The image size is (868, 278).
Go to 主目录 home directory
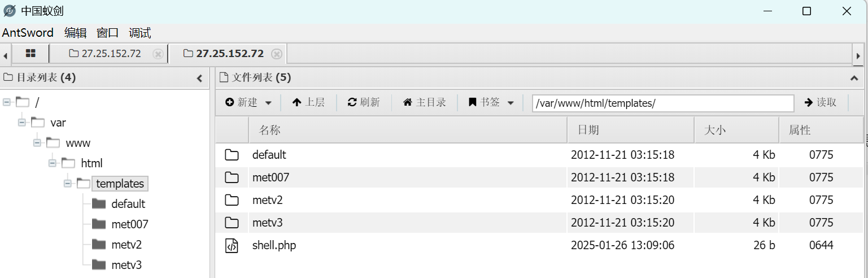[x=424, y=102]
